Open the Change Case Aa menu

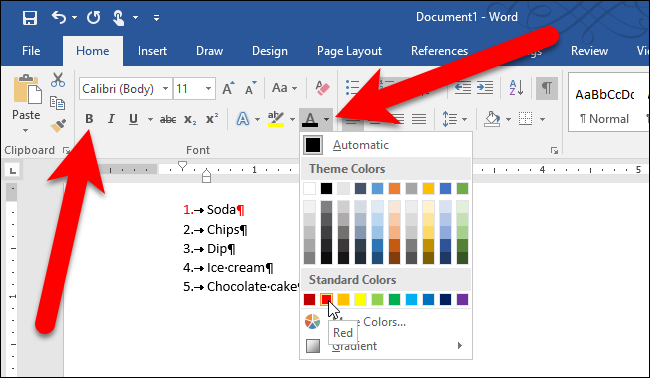pyautogui.click(x=284, y=88)
